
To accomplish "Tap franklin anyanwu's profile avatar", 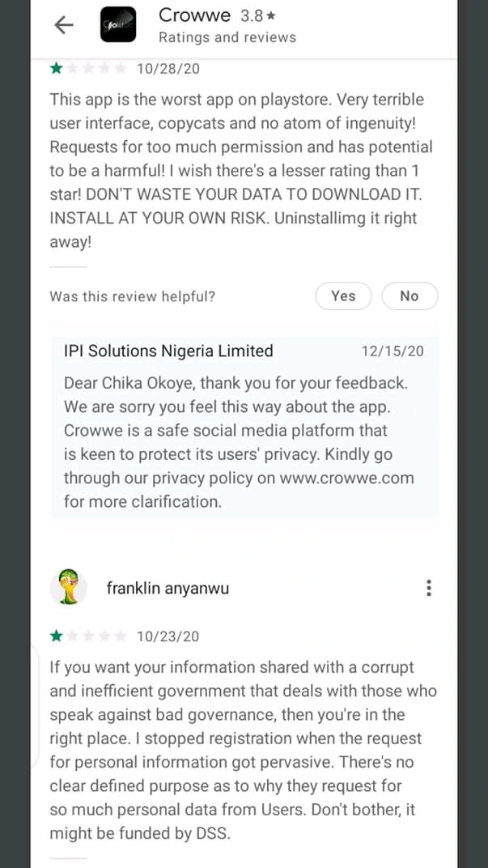I will [x=69, y=587].
